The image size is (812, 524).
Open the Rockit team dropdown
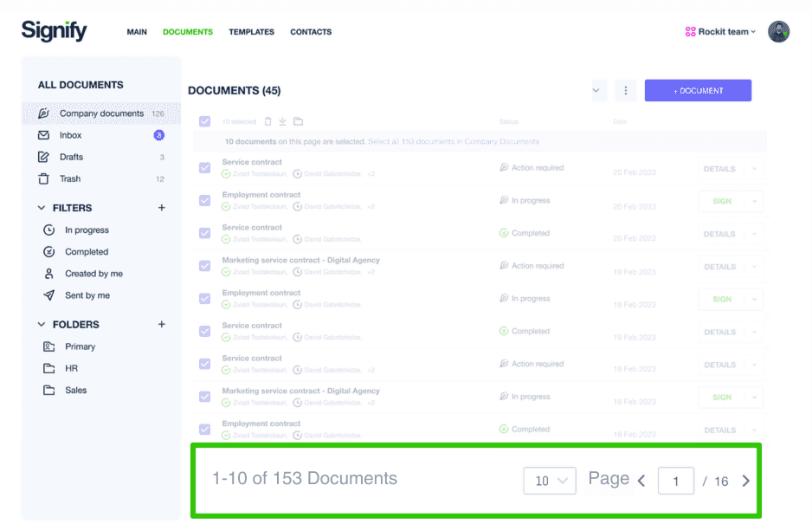pos(720,32)
